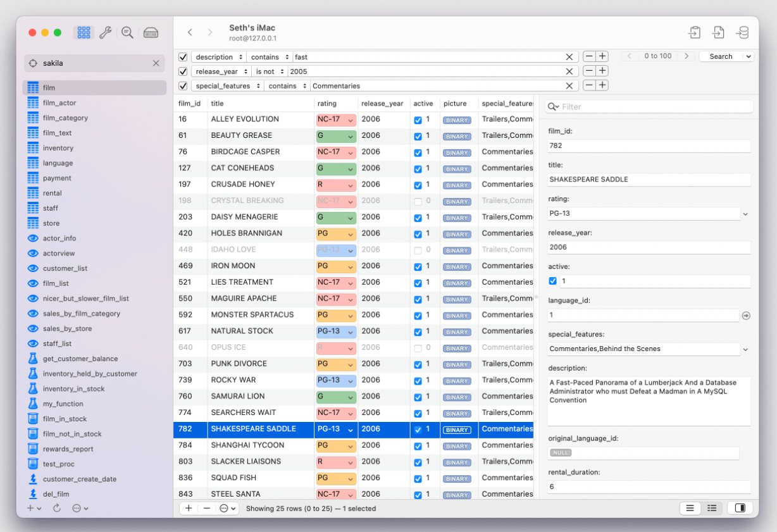The height and width of the screenshot is (532, 777).
Task: Clear the special_features filter value Commentaries
Action: pos(569,86)
